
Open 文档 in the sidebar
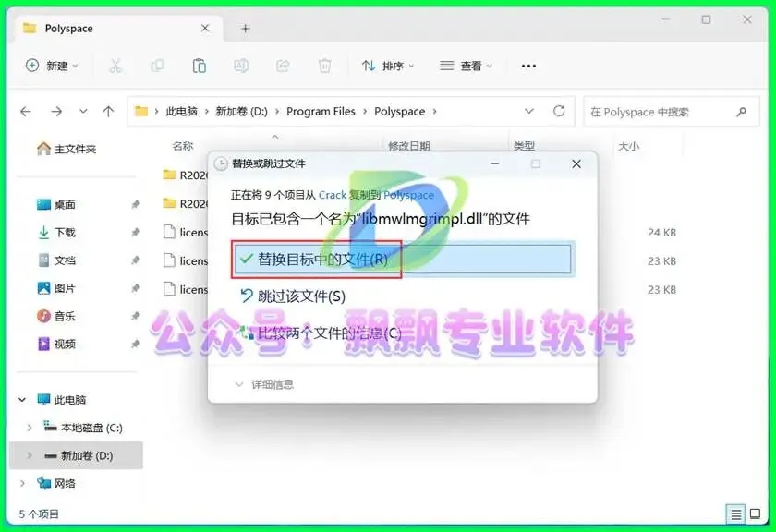(x=56, y=260)
